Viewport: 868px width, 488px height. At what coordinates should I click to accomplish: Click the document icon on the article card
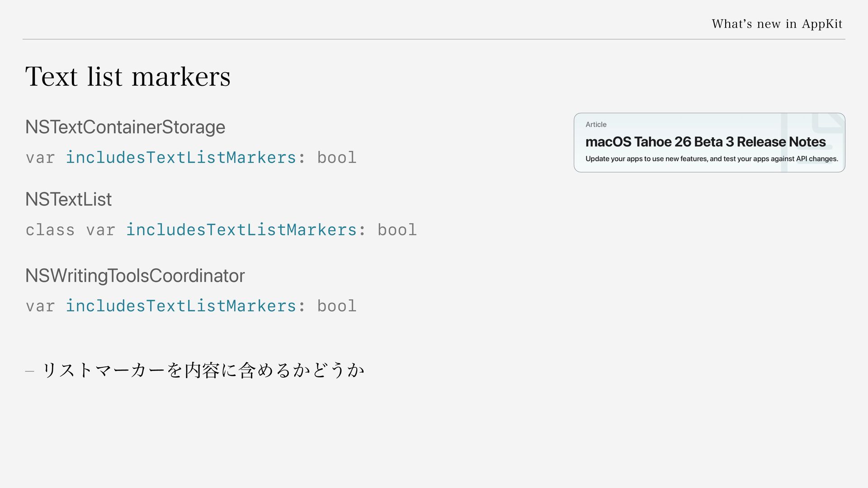[x=813, y=142]
